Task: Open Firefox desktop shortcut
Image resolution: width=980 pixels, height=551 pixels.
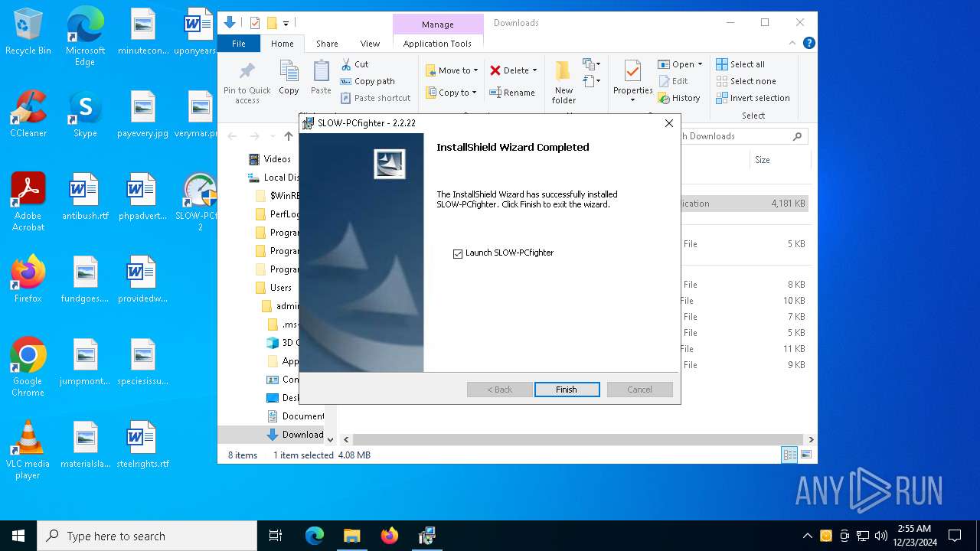Action: [x=28, y=280]
